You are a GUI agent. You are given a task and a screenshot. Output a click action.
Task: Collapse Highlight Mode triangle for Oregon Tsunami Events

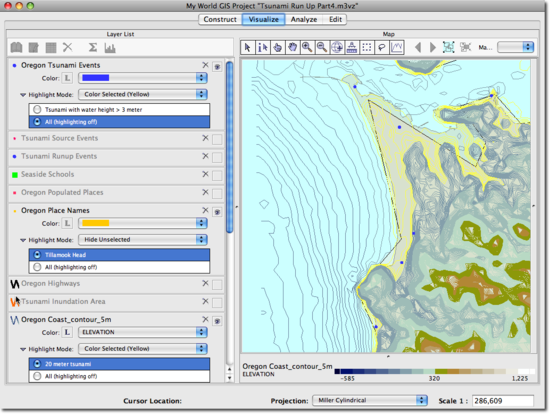tap(23, 95)
